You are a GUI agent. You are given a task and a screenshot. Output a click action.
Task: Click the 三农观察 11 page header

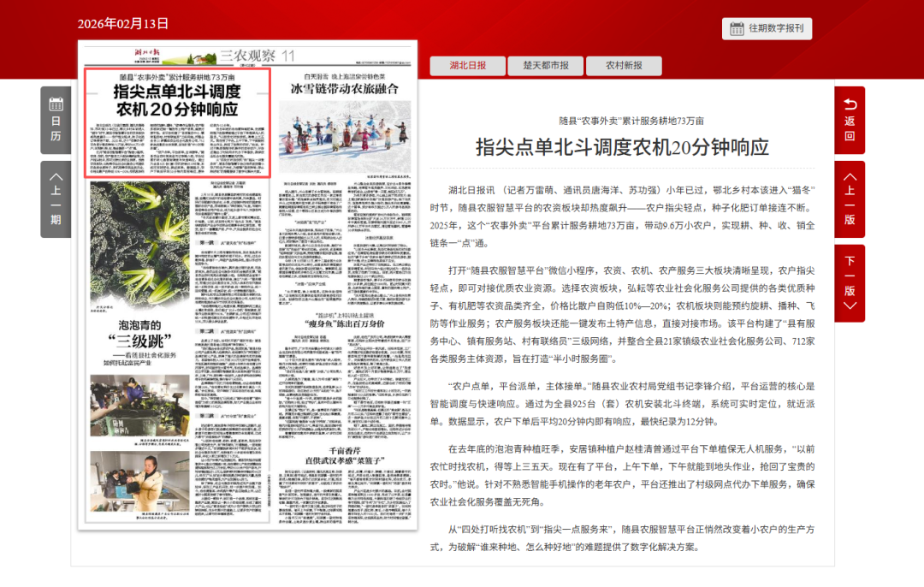(257, 56)
